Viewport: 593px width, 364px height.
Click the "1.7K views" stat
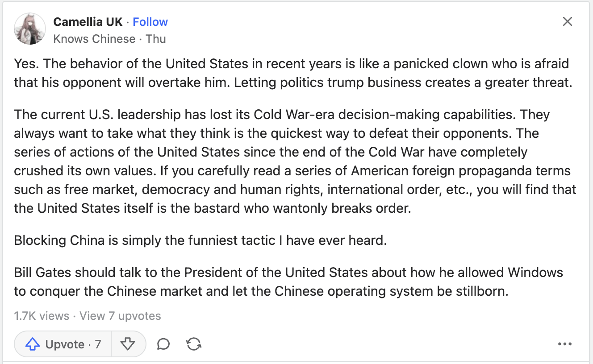coord(42,316)
